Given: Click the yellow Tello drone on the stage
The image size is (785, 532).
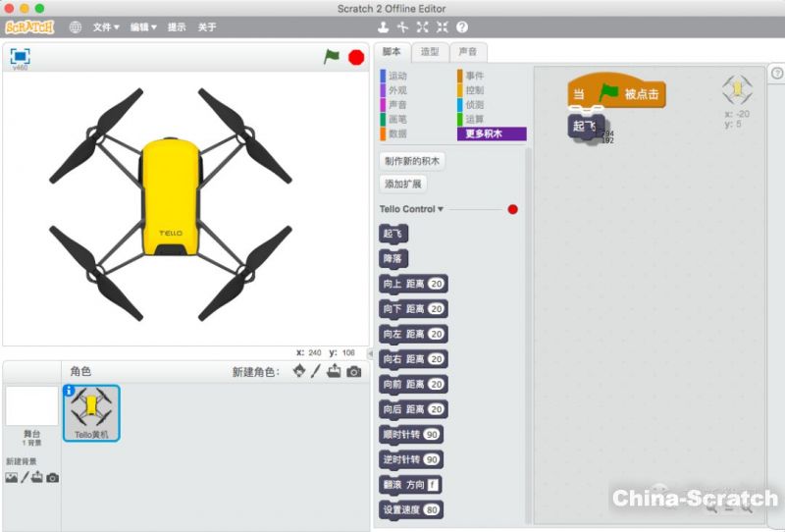Looking at the screenshot, I should 170,204.
